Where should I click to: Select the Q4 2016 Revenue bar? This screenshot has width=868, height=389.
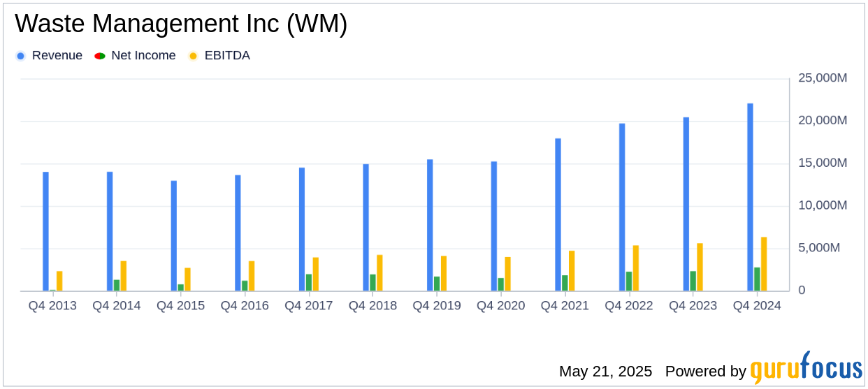point(238,233)
